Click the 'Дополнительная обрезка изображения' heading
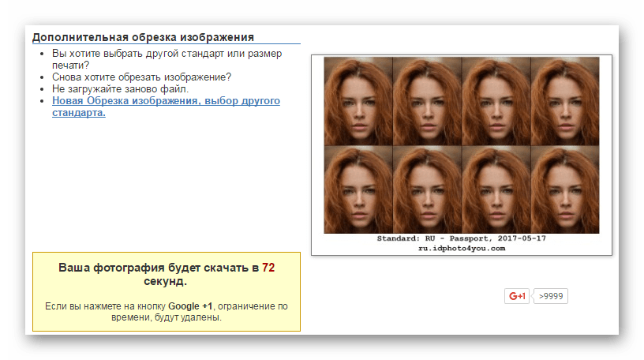The width and height of the screenshot is (644, 360). point(143,37)
